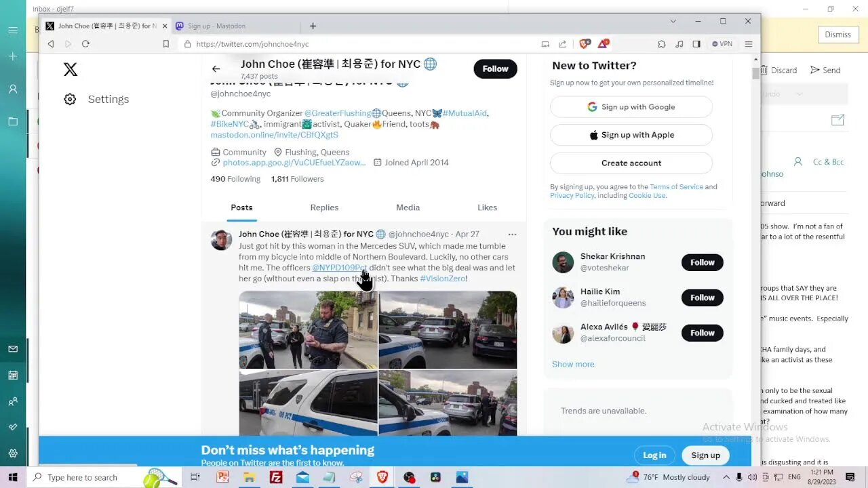The height and width of the screenshot is (488, 868).
Task: Open the weather widget 76°F
Action: coord(668,477)
